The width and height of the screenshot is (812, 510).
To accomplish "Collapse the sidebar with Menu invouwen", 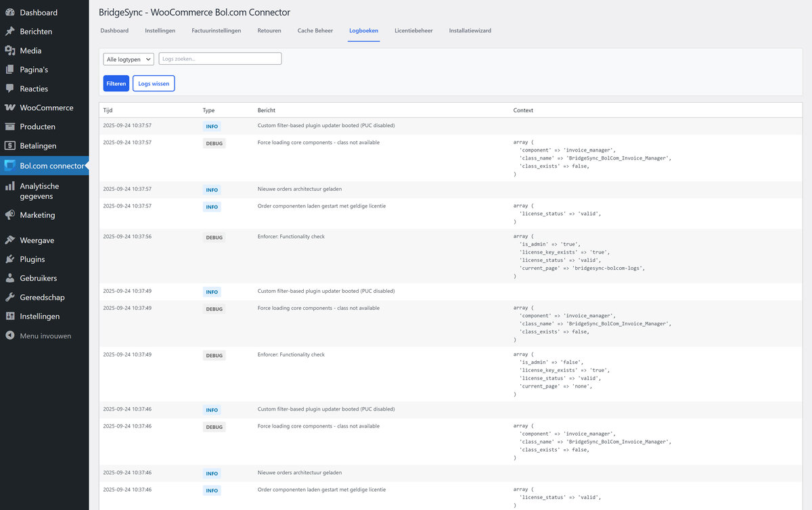I will 45,335.
